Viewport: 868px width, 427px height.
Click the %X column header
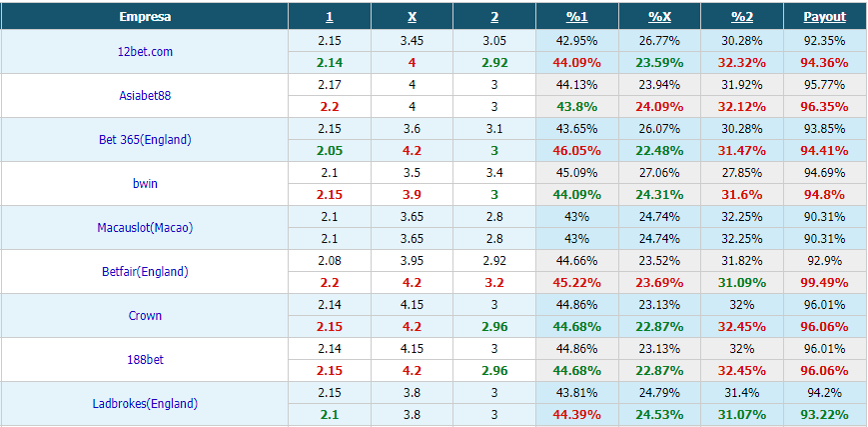pos(659,17)
